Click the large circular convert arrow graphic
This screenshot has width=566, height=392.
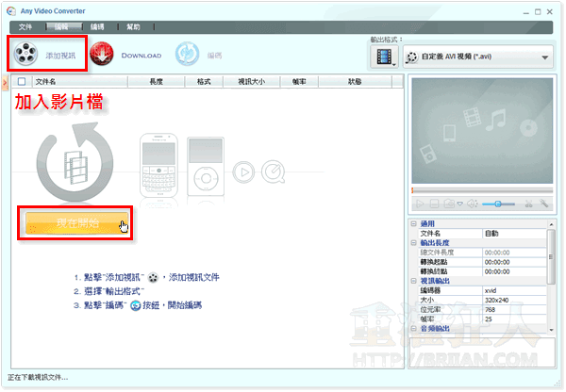(x=75, y=161)
